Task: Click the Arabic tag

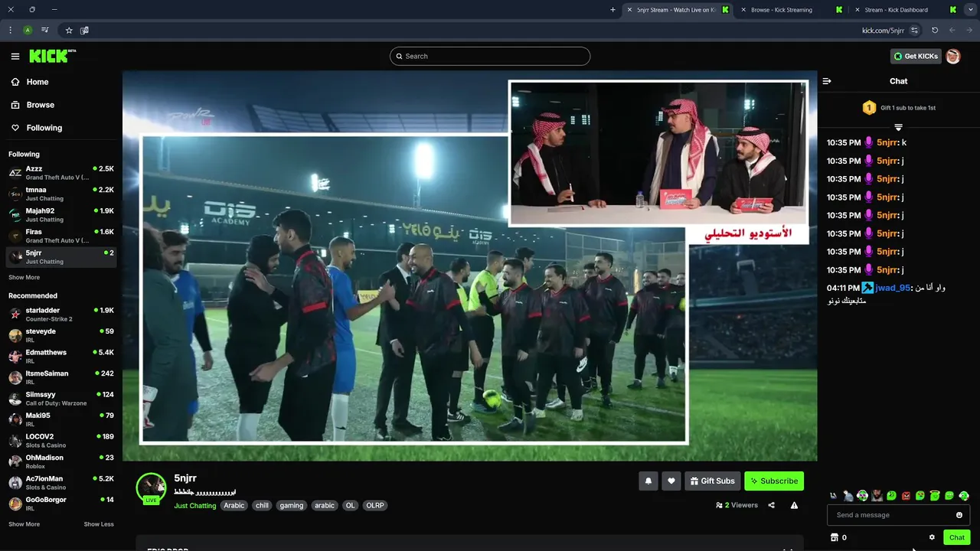Action: (234, 506)
